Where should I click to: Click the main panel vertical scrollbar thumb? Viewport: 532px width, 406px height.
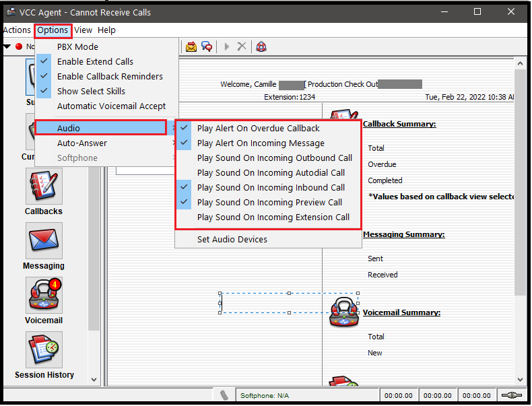pos(520,182)
